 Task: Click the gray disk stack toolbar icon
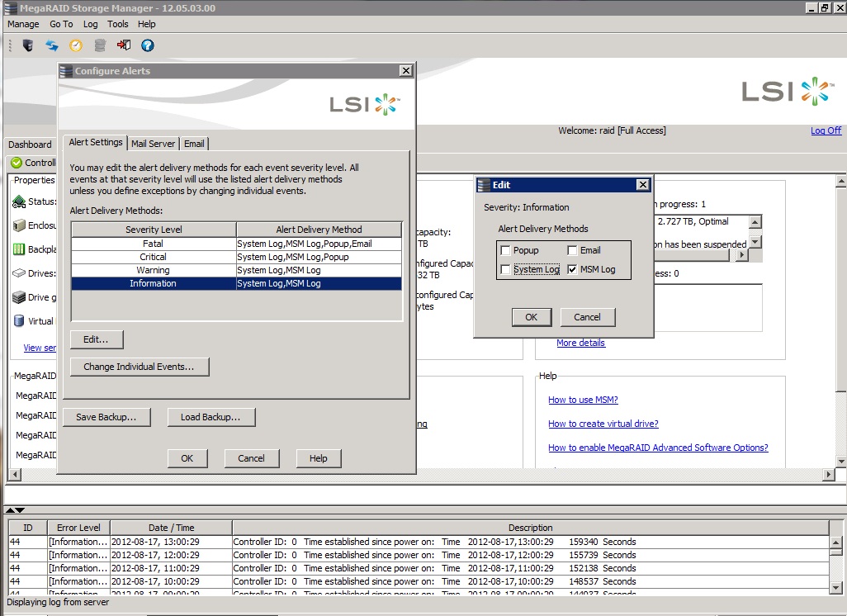[x=100, y=45]
